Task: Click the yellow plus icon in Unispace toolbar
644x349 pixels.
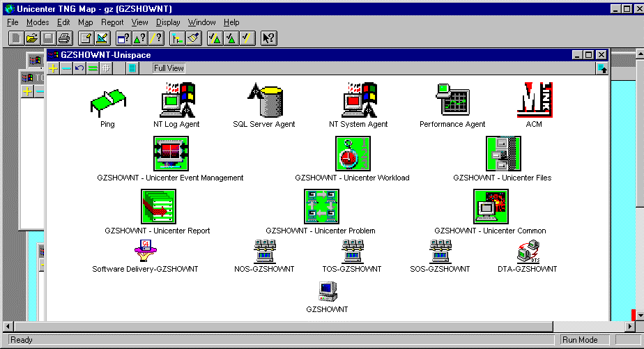Action: 54,68
